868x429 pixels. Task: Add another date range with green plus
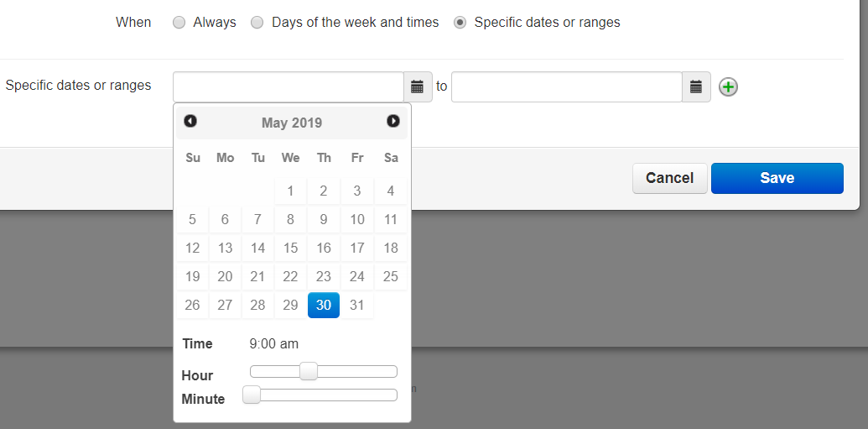728,87
